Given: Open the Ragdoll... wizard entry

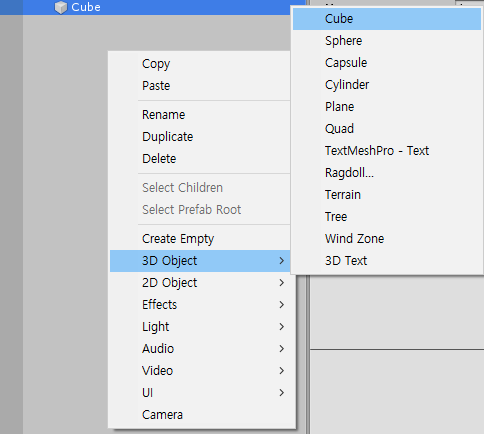Looking at the screenshot, I should coord(387,173).
